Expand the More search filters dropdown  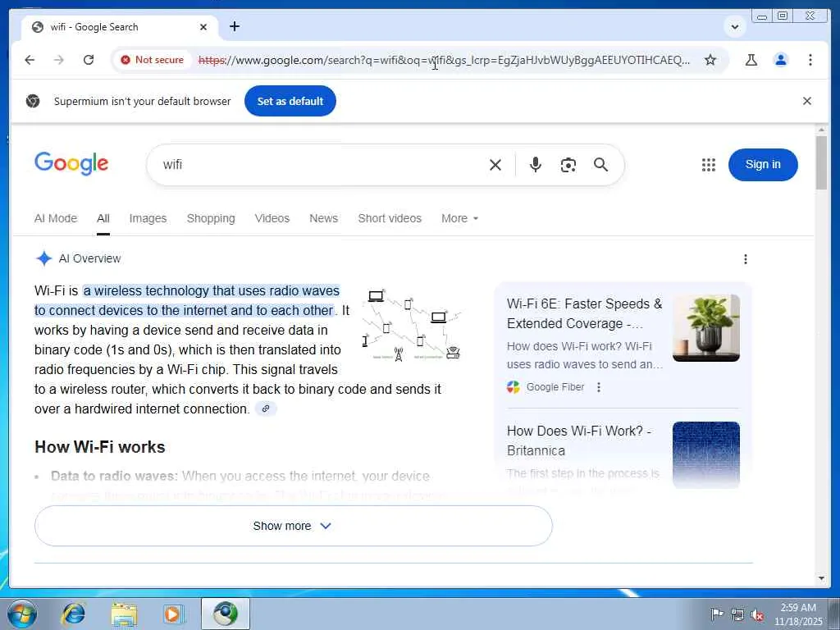click(x=459, y=218)
